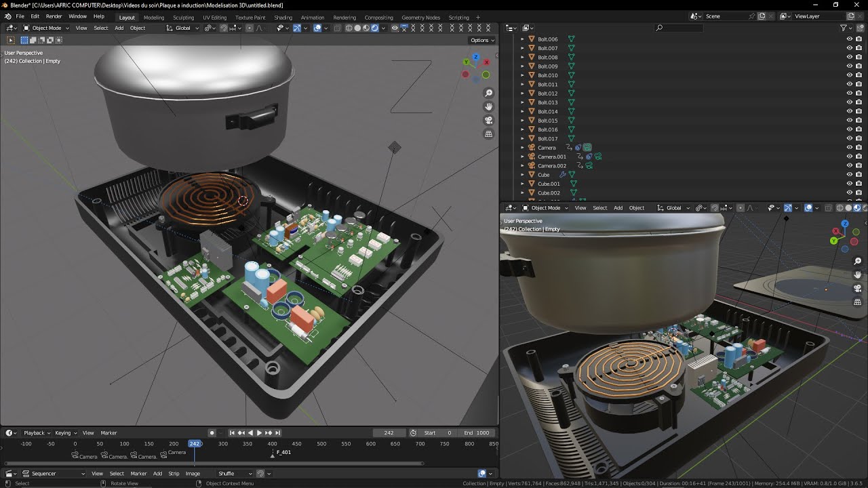The height and width of the screenshot is (488, 868).
Task: Open outliner filter funnel
Action: pos(844,28)
